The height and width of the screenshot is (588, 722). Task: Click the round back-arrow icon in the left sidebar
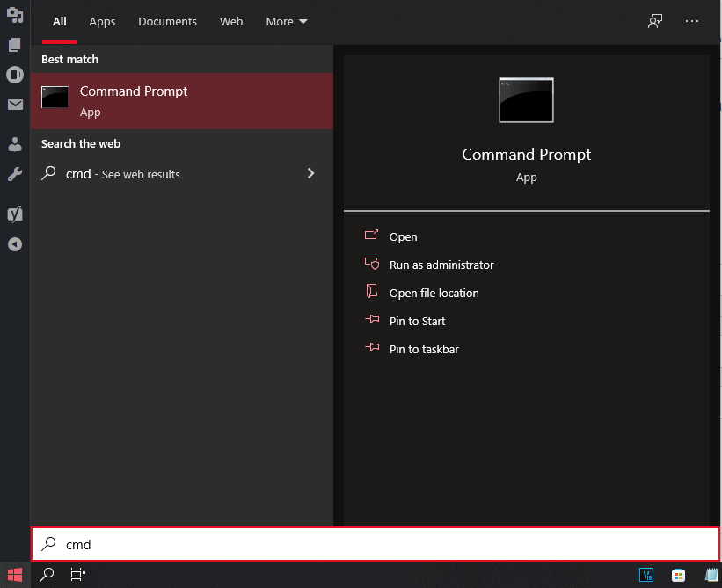click(x=15, y=244)
